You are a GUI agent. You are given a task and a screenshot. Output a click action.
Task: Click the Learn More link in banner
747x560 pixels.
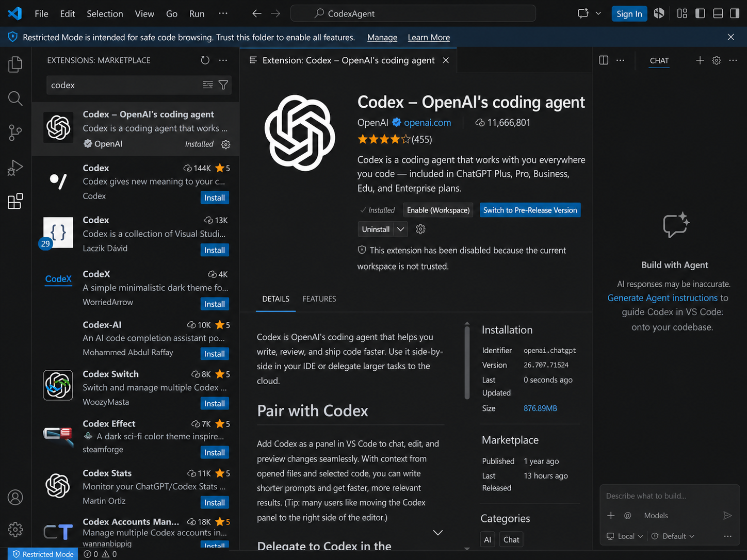point(429,38)
